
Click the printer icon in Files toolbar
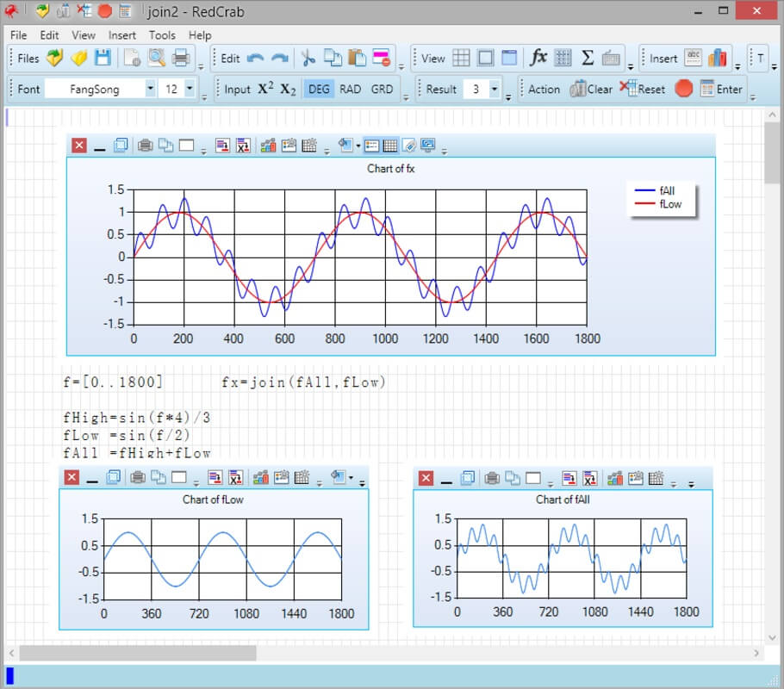pos(181,58)
